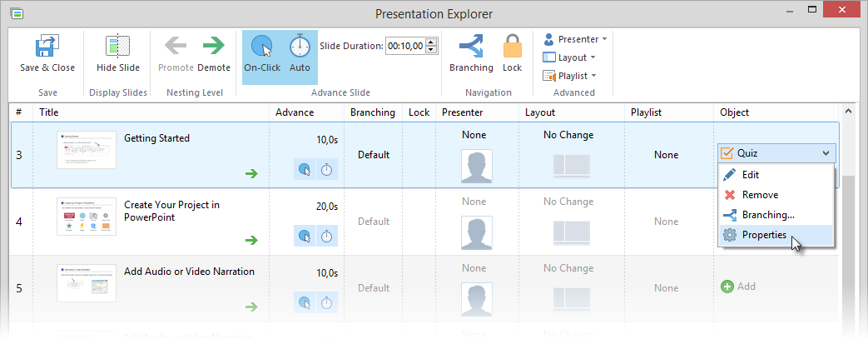Click layout icon in Getting Started row
The height and width of the screenshot is (339, 868).
click(569, 166)
